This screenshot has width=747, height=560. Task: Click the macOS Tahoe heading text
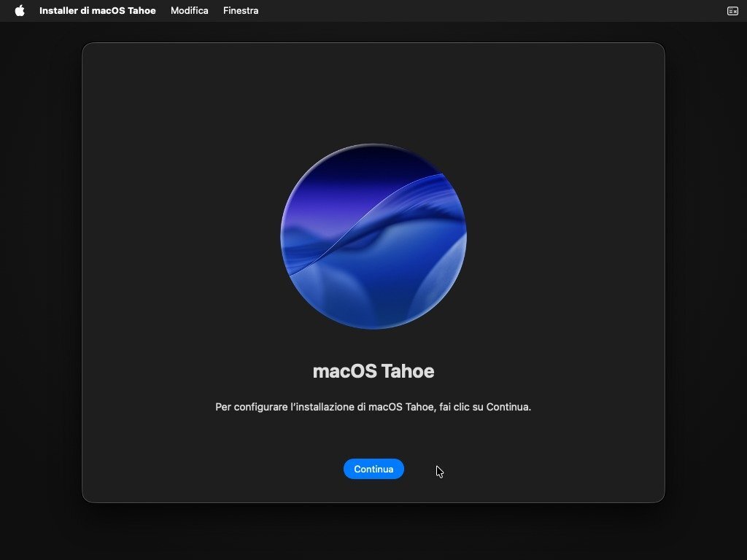click(373, 371)
